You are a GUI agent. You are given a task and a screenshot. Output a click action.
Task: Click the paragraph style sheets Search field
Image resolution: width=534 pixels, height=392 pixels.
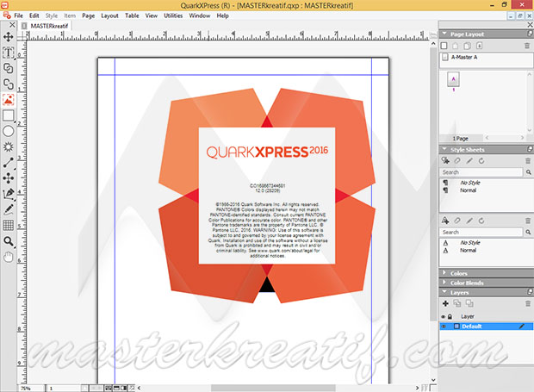pos(481,172)
